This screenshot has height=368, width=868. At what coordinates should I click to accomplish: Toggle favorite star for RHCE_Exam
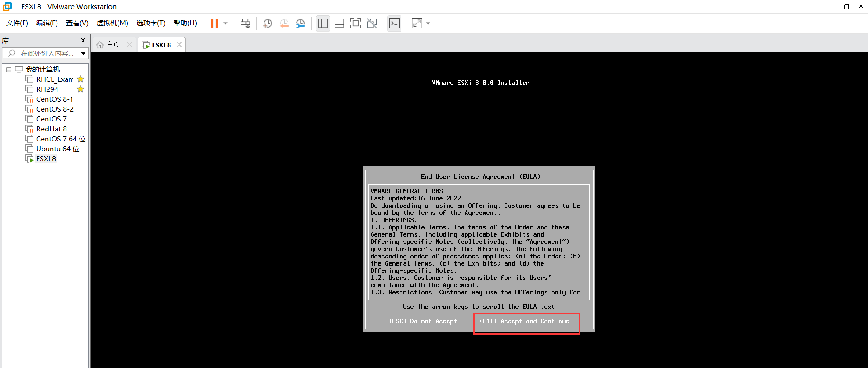pyautogui.click(x=80, y=79)
